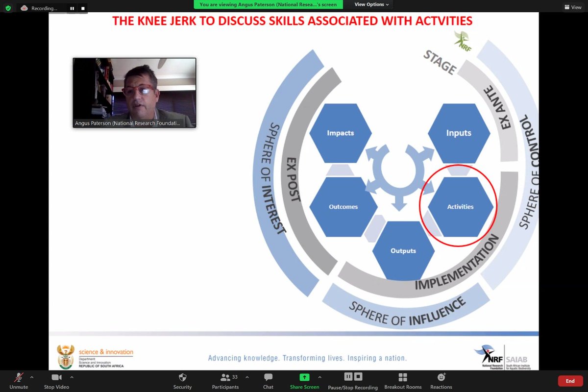Click the Impacts hexagon on slide
The height and width of the screenshot is (392, 588).
pos(341,133)
